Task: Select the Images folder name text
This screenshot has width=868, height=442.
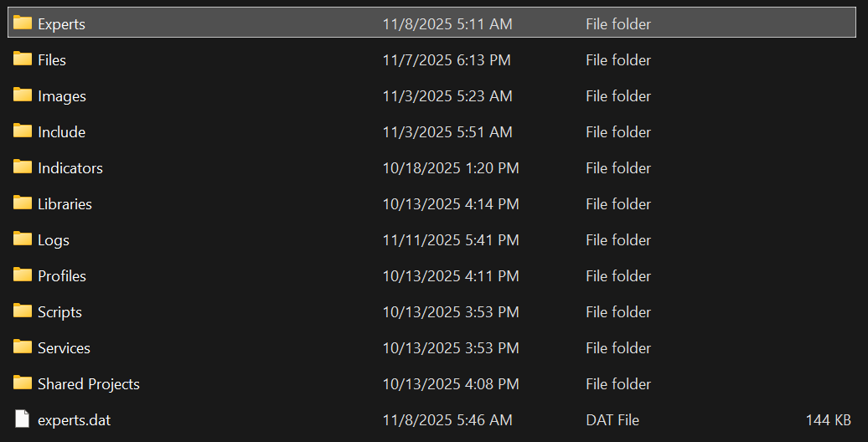Action: point(62,95)
